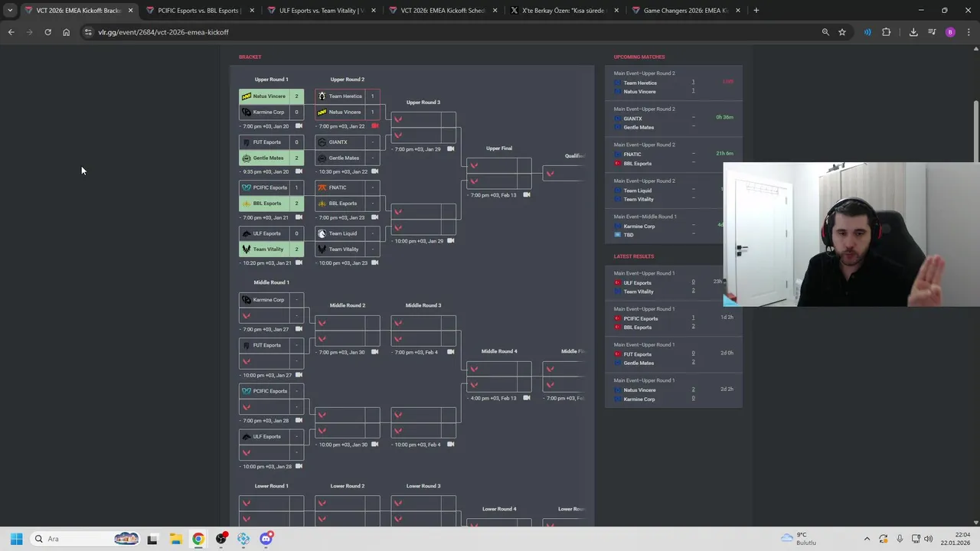Open the volume speaker icon in system tray

929,539
